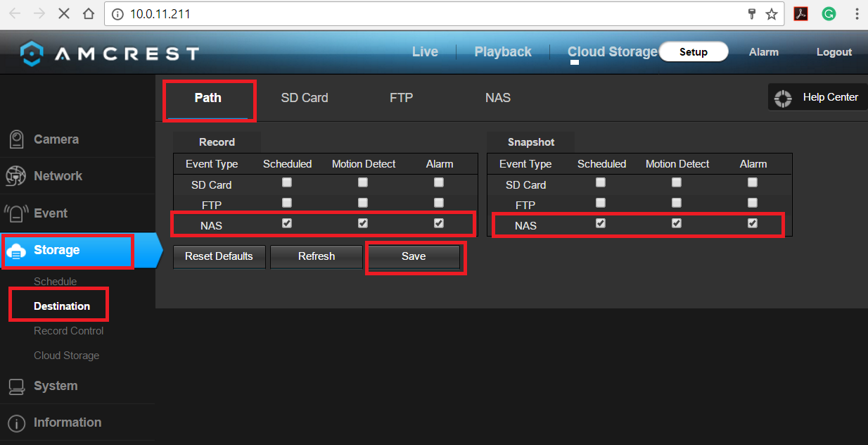The height and width of the screenshot is (445, 868).
Task: Toggle FTP Motion Detect record checkbox
Action: (x=363, y=203)
